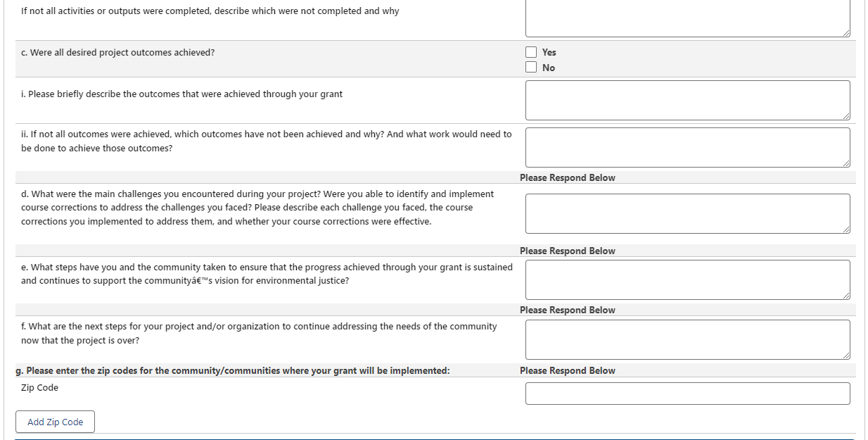Image resolution: width=868 pixels, height=440 pixels.
Task: Click the 'No' label text
Action: (548, 68)
